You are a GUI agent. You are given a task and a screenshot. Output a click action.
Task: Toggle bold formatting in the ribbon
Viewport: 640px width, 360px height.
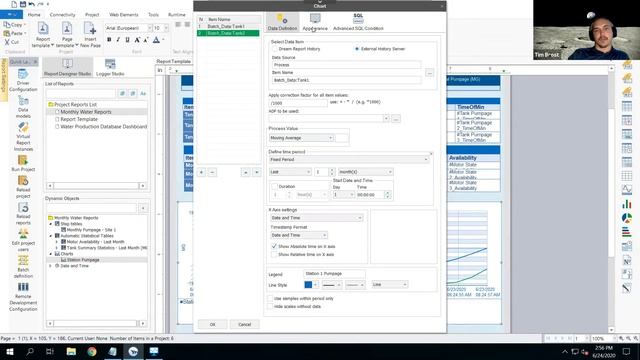[x=109, y=40]
